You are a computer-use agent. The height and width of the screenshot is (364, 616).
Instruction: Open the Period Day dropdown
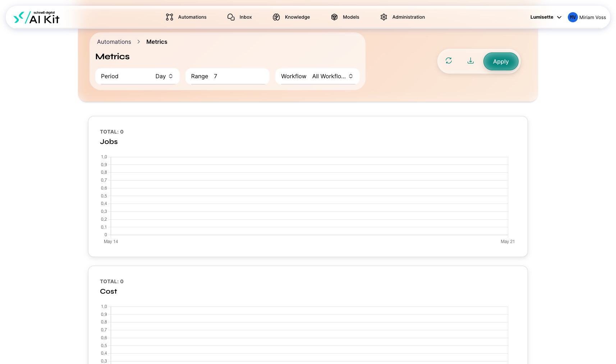[x=137, y=76]
